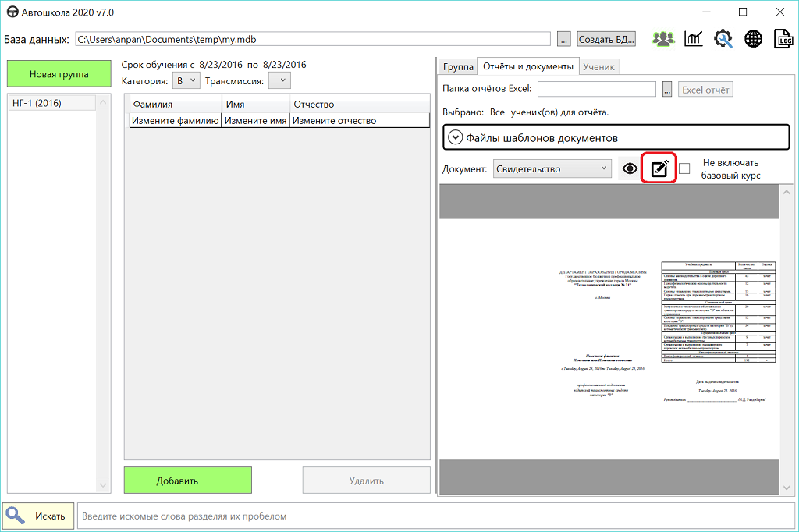Image resolution: width=799 pixels, height=532 pixels.
Task: Open settings gear with magnifier icon
Action: point(723,39)
